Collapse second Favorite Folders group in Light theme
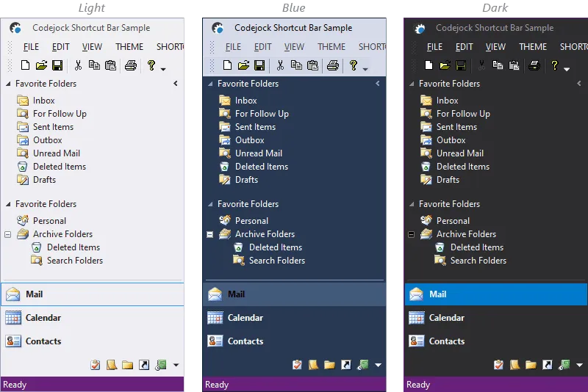 click(x=8, y=204)
